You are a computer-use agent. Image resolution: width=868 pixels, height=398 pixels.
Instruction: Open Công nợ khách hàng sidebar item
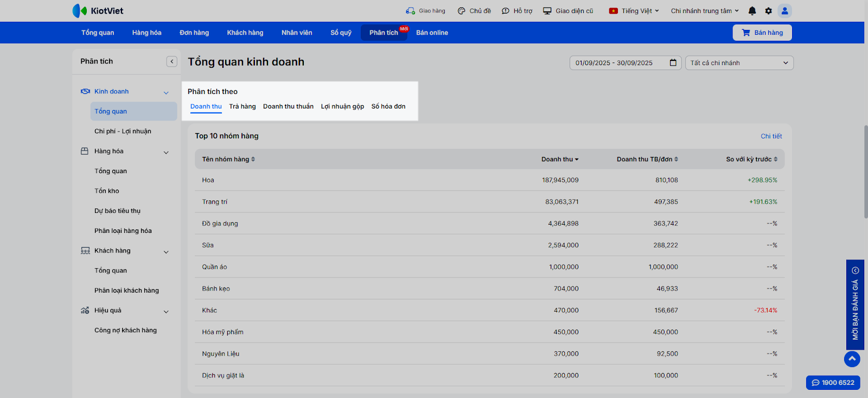(x=126, y=330)
